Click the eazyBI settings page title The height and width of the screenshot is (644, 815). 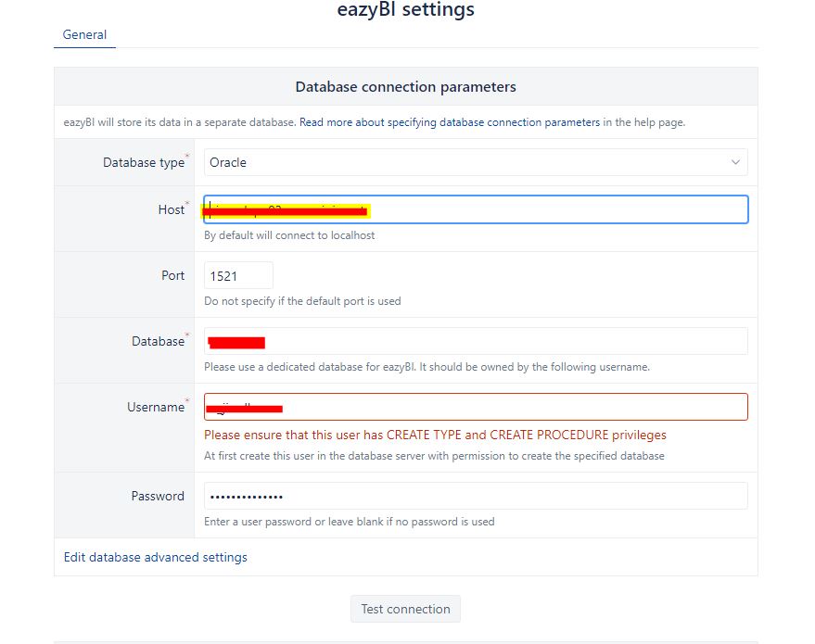click(x=405, y=9)
